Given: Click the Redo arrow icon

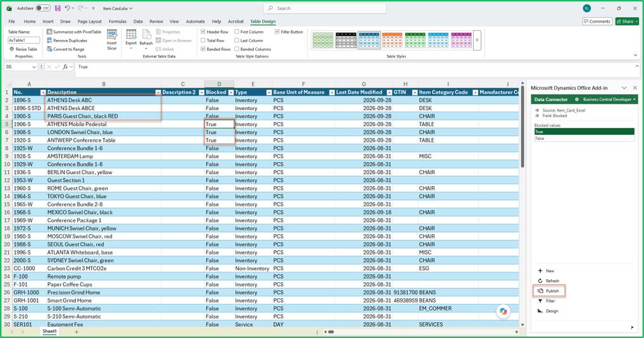Looking at the screenshot, I should [x=80, y=8].
